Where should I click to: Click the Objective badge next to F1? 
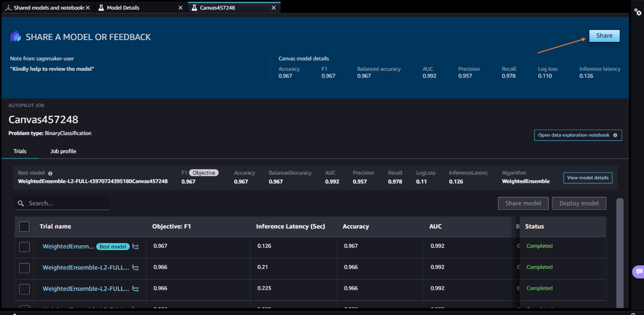pos(204,173)
